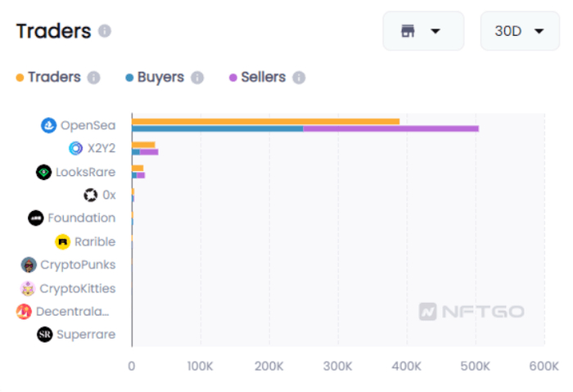Click the OpenSea marketplace logo icon
The height and width of the screenshot is (392, 573).
(x=49, y=125)
